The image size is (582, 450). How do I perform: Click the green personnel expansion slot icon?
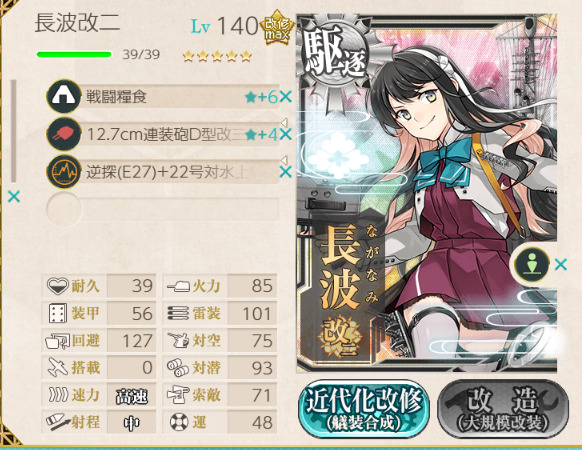[x=532, y=265]
